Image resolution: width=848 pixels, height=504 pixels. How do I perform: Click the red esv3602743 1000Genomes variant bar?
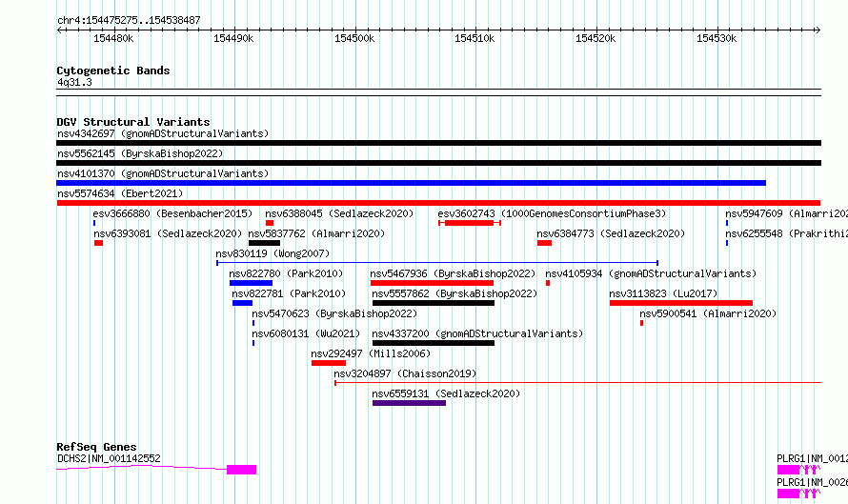pos(469,223)
